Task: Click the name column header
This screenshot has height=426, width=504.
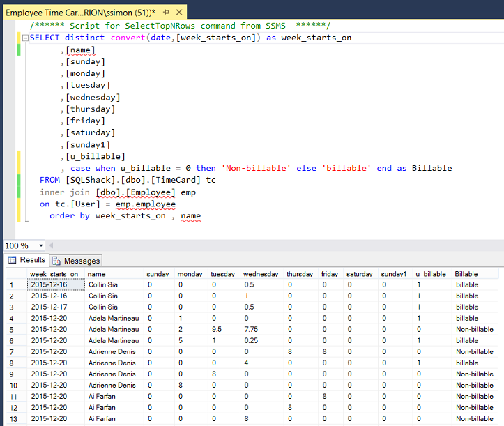Action: point(98,274)
